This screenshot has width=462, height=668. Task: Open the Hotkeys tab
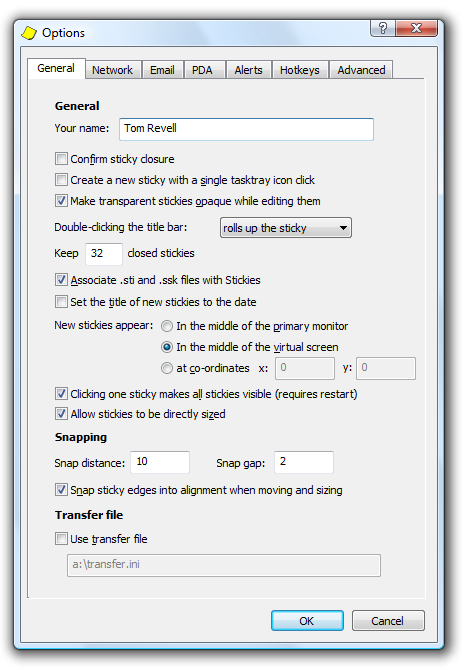pyautogui.click(x=300, y=70)
